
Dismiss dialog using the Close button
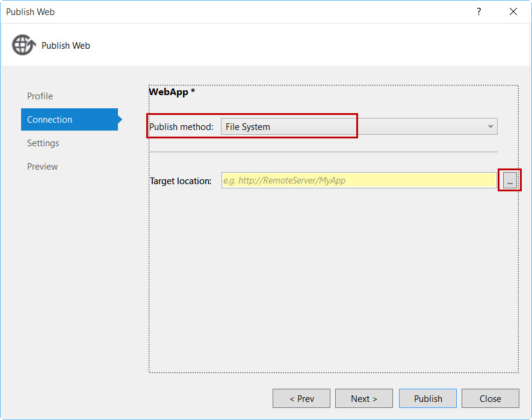[490, 398]
